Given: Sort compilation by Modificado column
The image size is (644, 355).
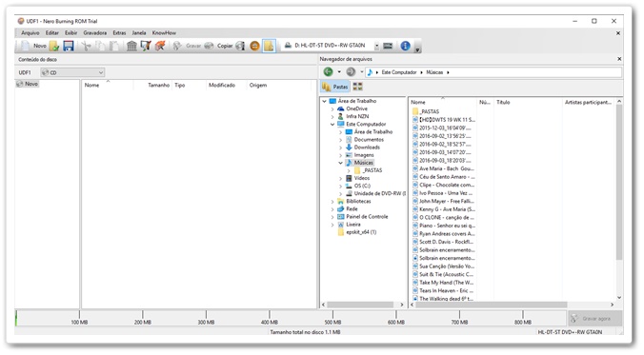Looking at the screenshot, I should point(222,85).
